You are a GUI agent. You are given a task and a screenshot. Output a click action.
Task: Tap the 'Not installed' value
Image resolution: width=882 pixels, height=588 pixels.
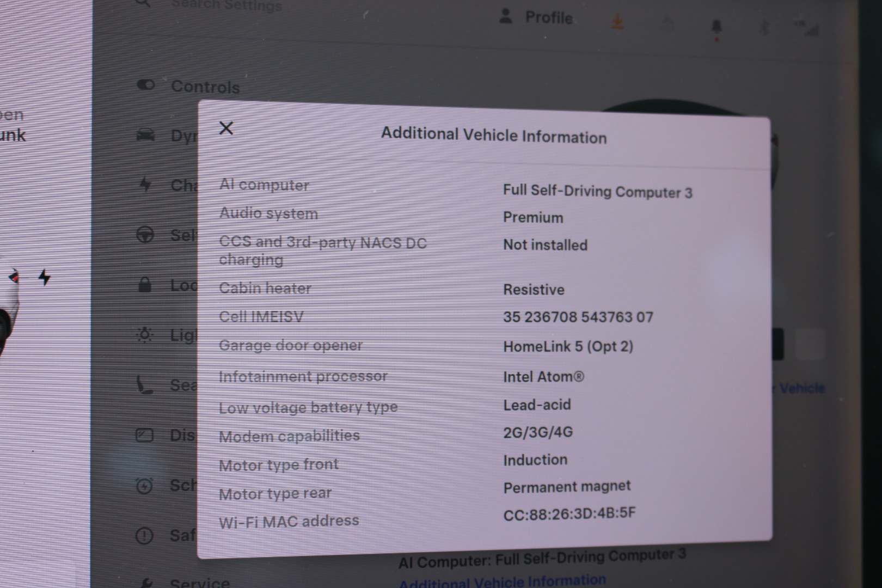[545, 245]
